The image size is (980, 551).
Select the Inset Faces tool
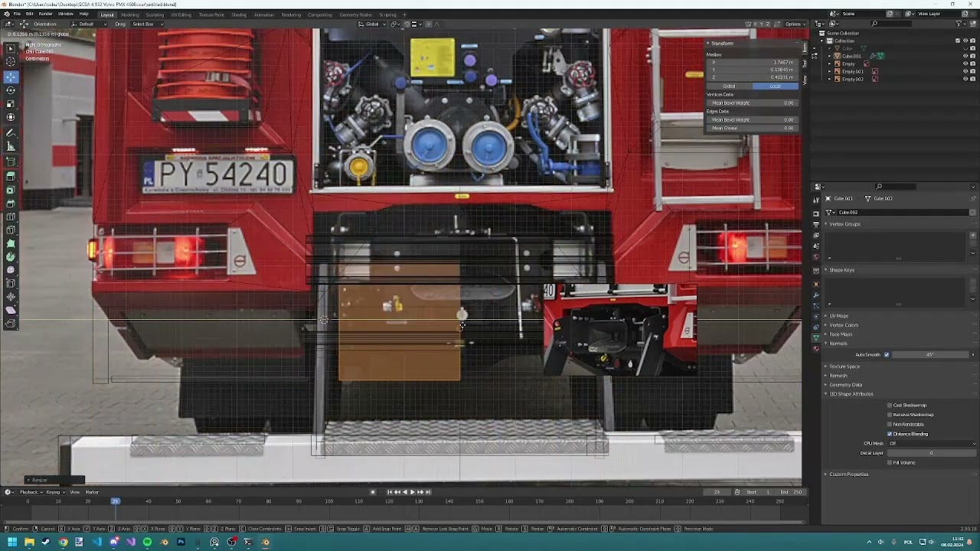(x=11, y=190)
